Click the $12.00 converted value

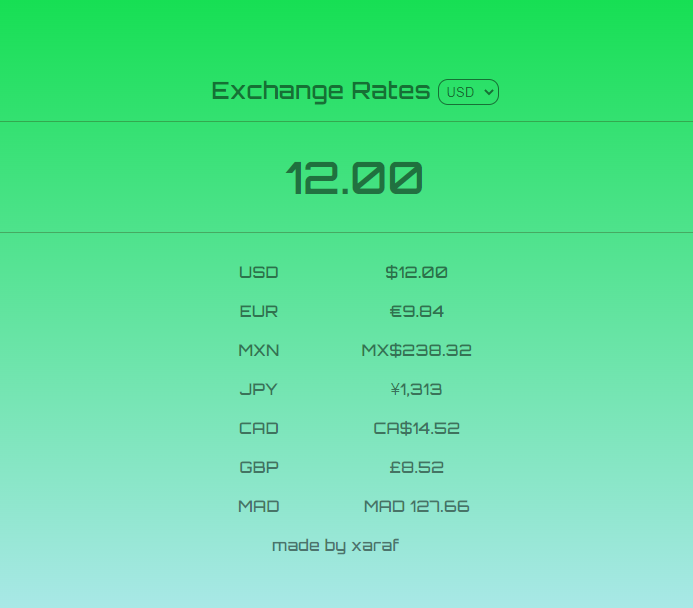pyautogui.click(x=417, y=272)
